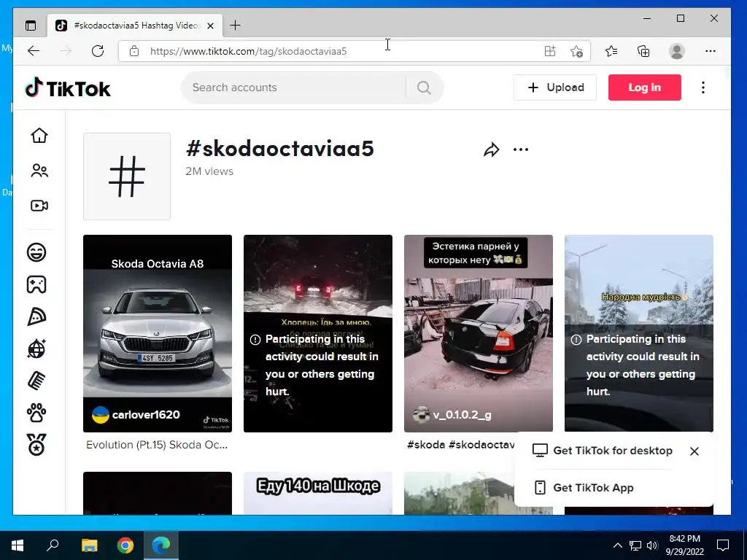Reload the page with refresh icon
Image resolution: width=747 pixels, height=560 pixels.
[x=98, y=51]
